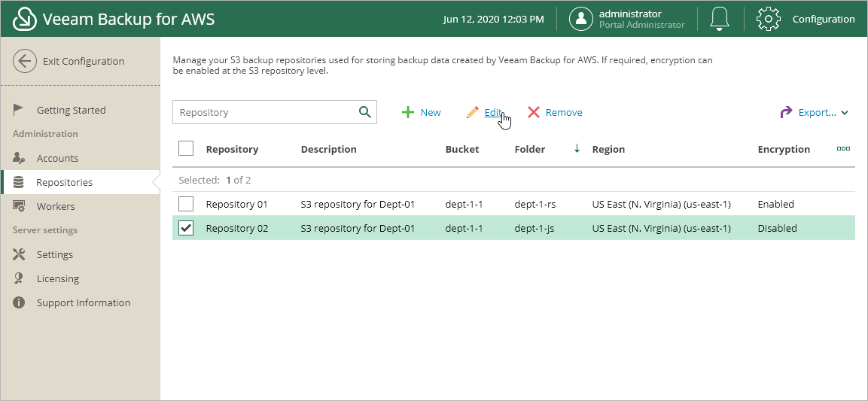The width and height of the screenshot is (868, 401).
Task: Click the New repository link
Action: [431, 112]
